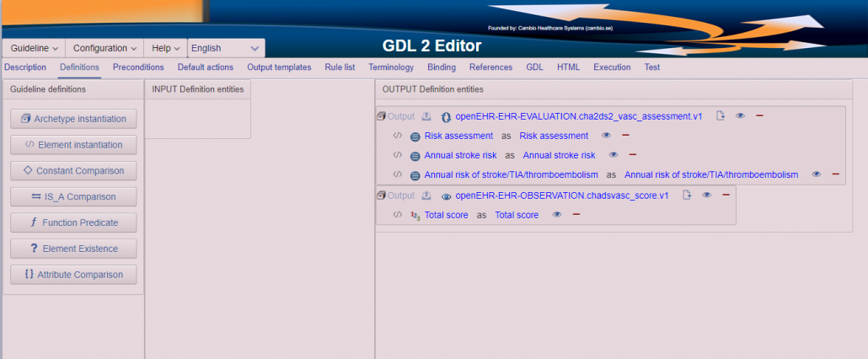Delete the Risk assessment element row
This screenshot has height=359, width=868.
625,136
